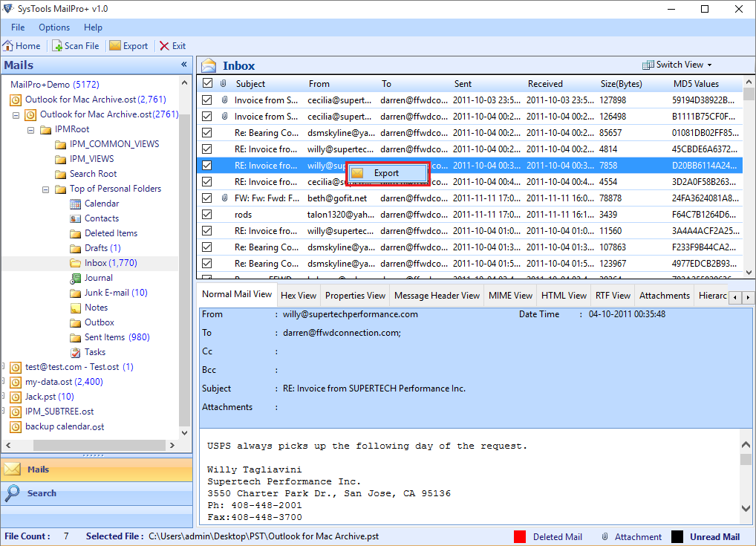Choose Export from the context menu
Viewport: 756px width, 546px height.
pos(388,173)
